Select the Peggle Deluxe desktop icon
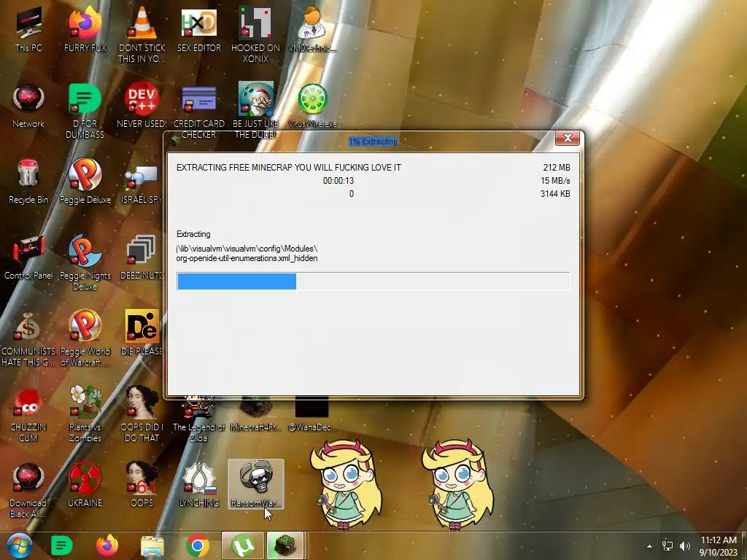The height and width of the screenshot is (560, 747). click(85, 182)
